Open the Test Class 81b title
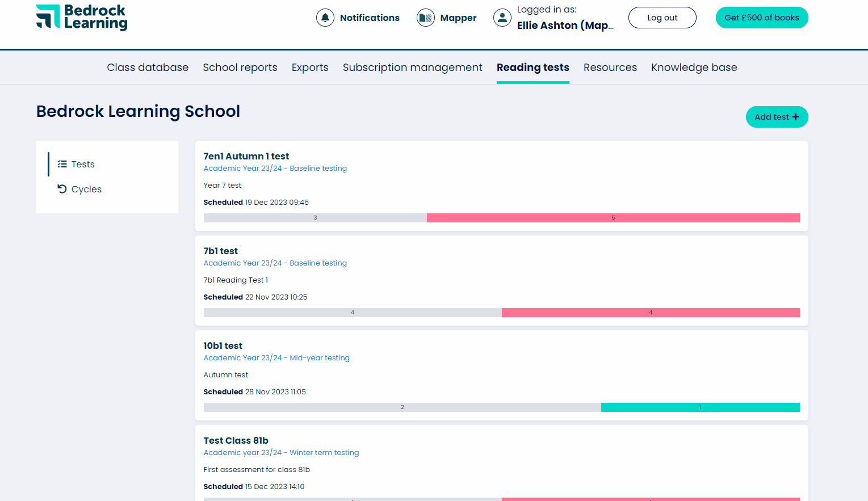The height and width of the screenshot is (501, 868). click(x=236, y=440)
